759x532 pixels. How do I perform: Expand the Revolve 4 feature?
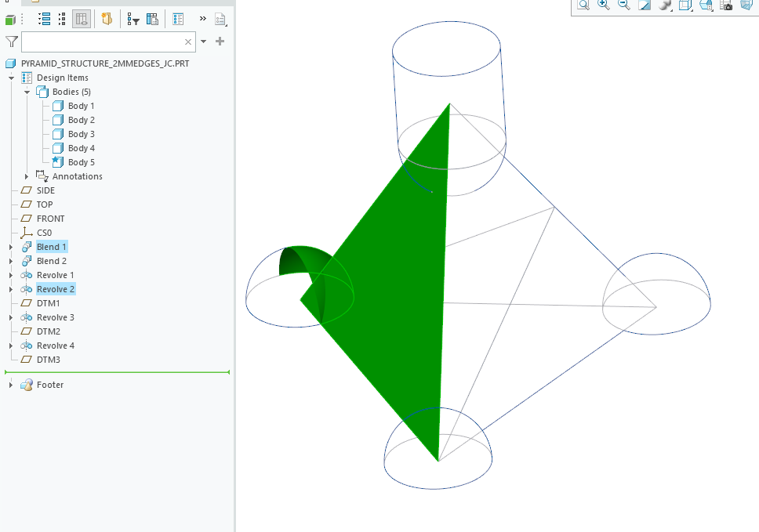[11, 346]
